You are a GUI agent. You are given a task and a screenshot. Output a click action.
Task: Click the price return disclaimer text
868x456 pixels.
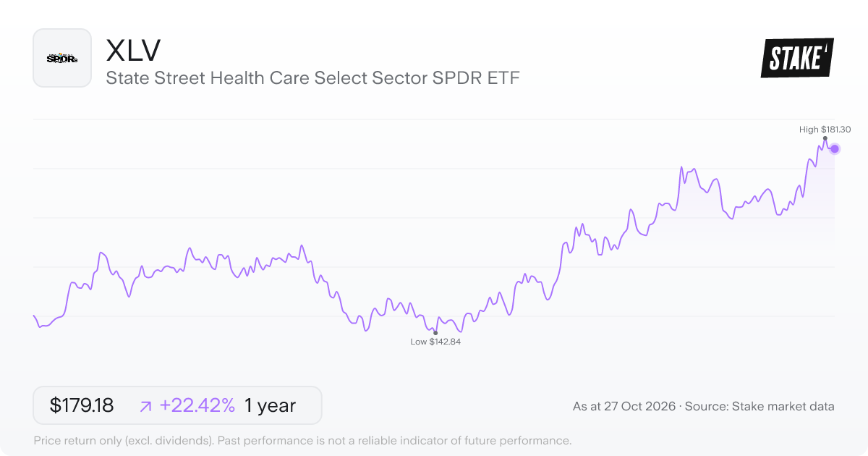[x=302, y=440]
